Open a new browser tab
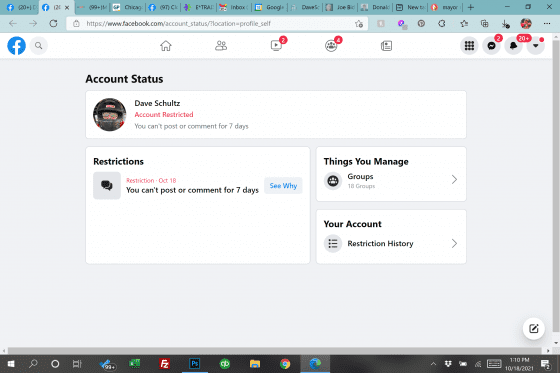Image resolution: width=560 pixels, height=373 pixels. coord(471,7)
